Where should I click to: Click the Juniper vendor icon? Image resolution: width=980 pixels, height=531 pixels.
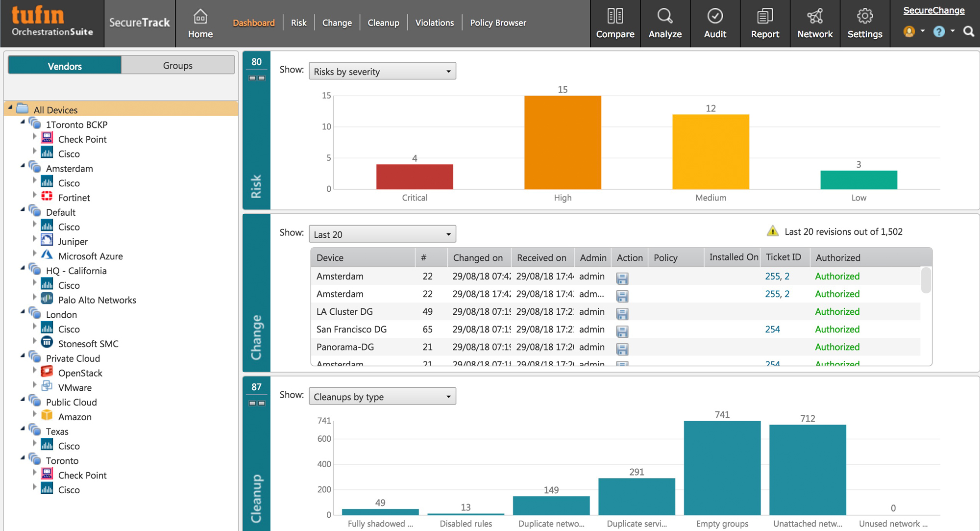click(47, 240)
